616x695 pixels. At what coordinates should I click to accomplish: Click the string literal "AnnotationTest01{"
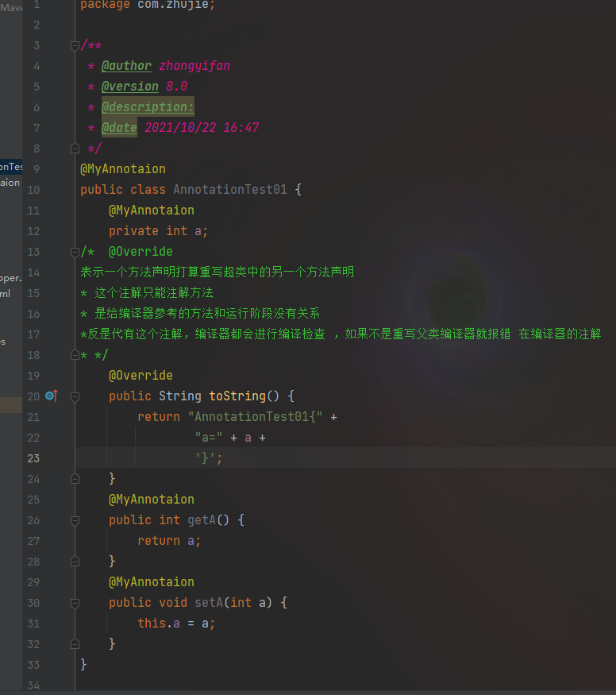[x=255, y=417]
